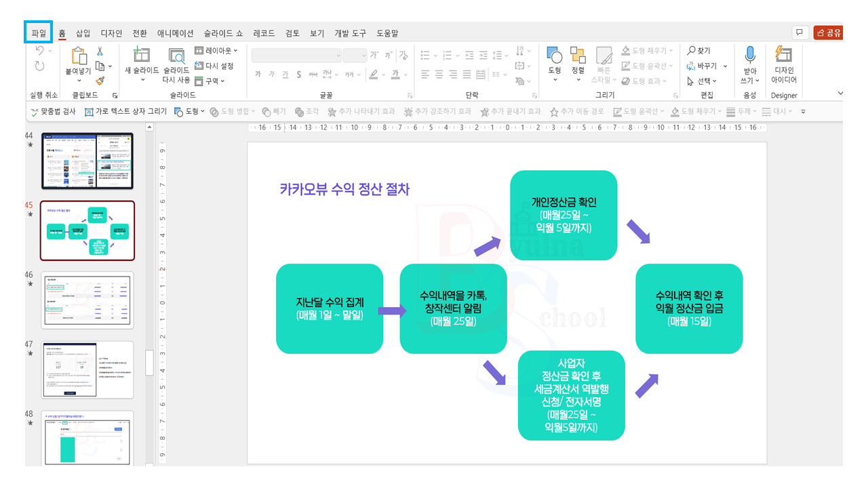The height and width of the screenshot is (488, 868).
Task: Open the 대시 line style dropdown
Action: [x=780, y=111]
